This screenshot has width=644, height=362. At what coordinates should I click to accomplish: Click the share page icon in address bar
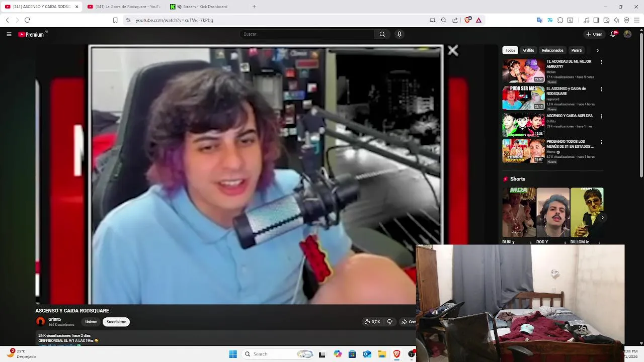[455, 20]
